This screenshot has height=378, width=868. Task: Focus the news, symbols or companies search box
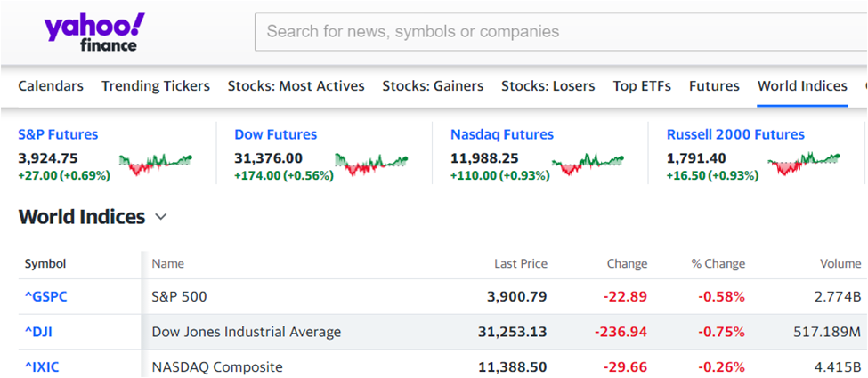coord(561,31)
